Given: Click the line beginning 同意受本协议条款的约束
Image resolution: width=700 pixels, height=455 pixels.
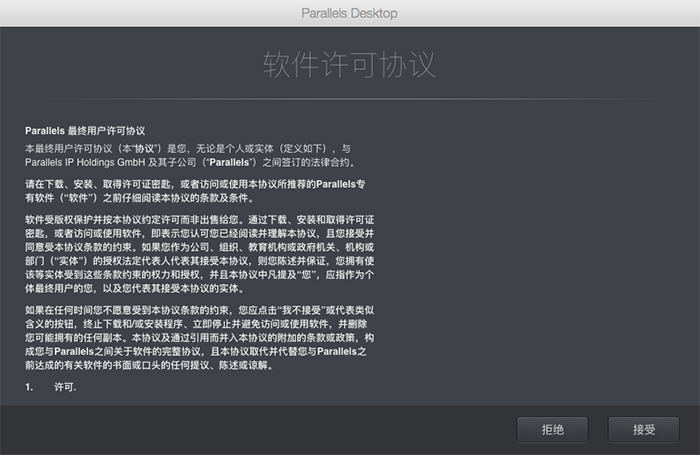Looking at the screenshot, I should point(200,247).
